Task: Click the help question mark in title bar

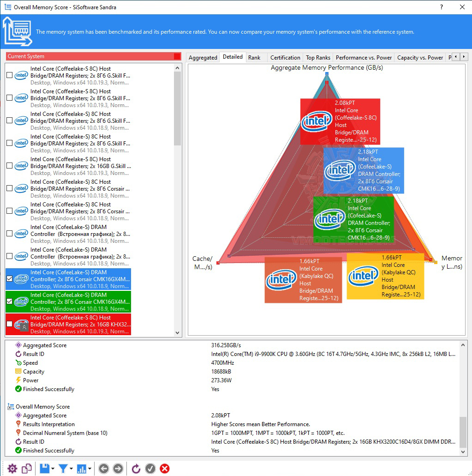Action: (x=442, y=7)
